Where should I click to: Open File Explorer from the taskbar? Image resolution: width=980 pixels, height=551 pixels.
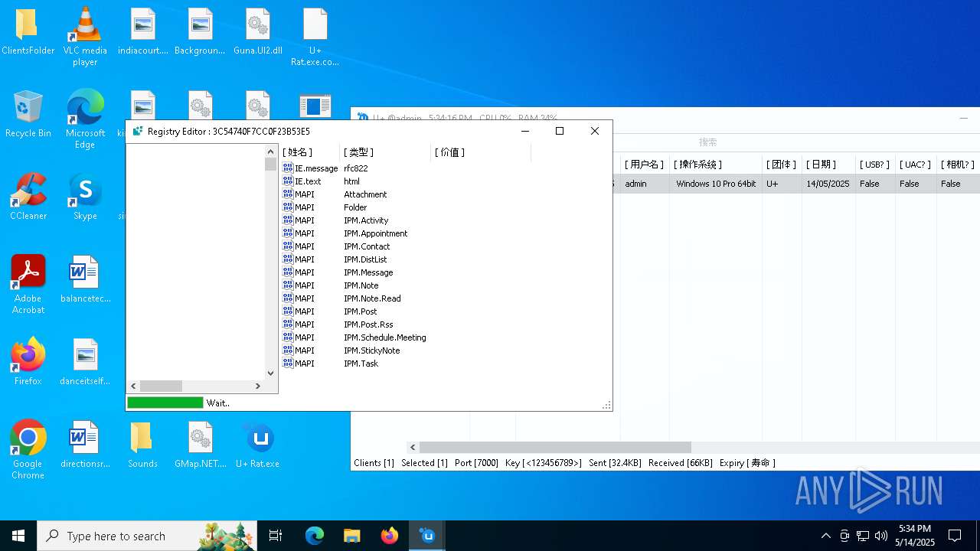tap(351, 536)
